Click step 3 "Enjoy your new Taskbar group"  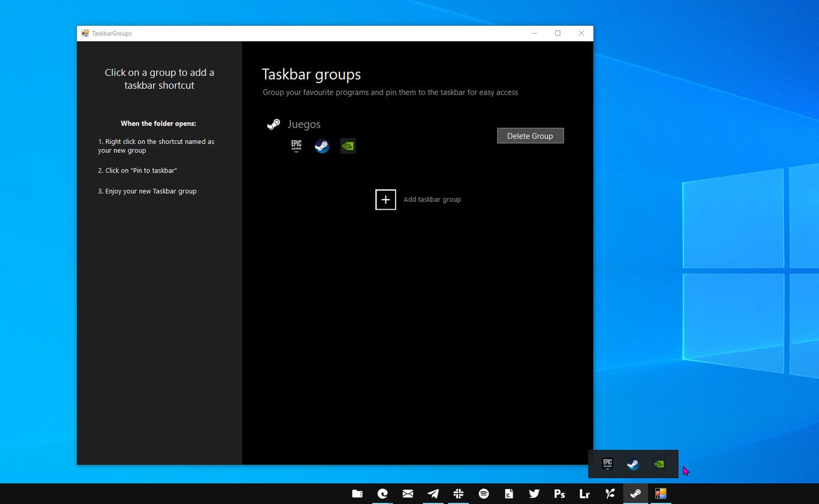coord(147,191)
